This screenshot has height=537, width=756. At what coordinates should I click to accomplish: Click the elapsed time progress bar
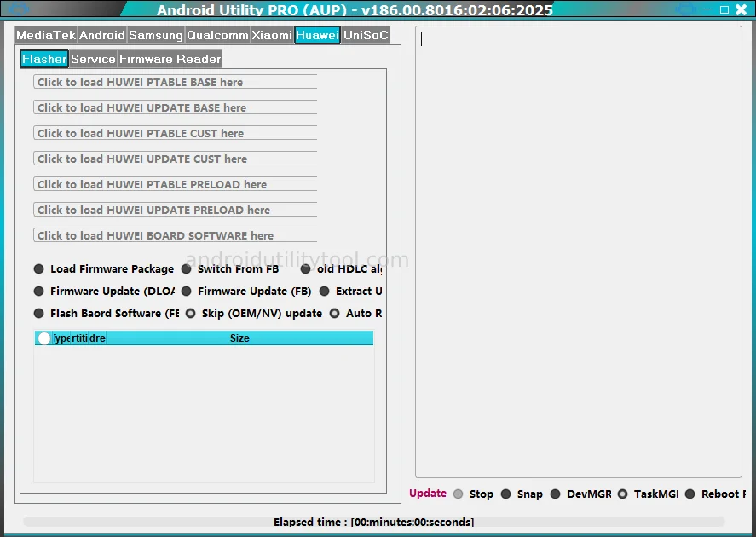[373, 522]
